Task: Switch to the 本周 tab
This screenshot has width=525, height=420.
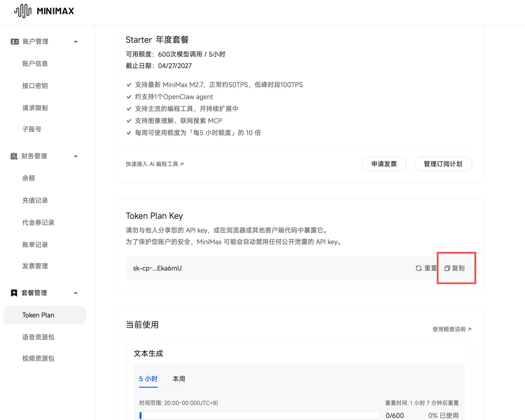Action: click(x=178, y=379)
